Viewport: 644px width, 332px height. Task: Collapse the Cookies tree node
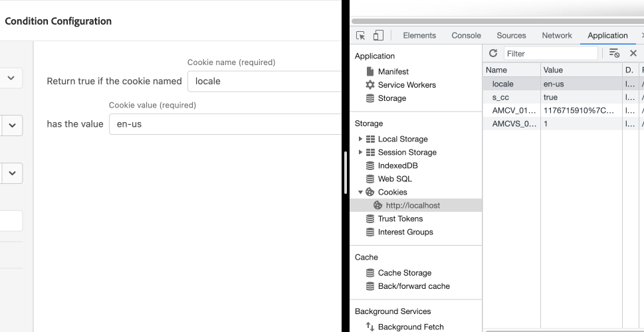(360, 192)
